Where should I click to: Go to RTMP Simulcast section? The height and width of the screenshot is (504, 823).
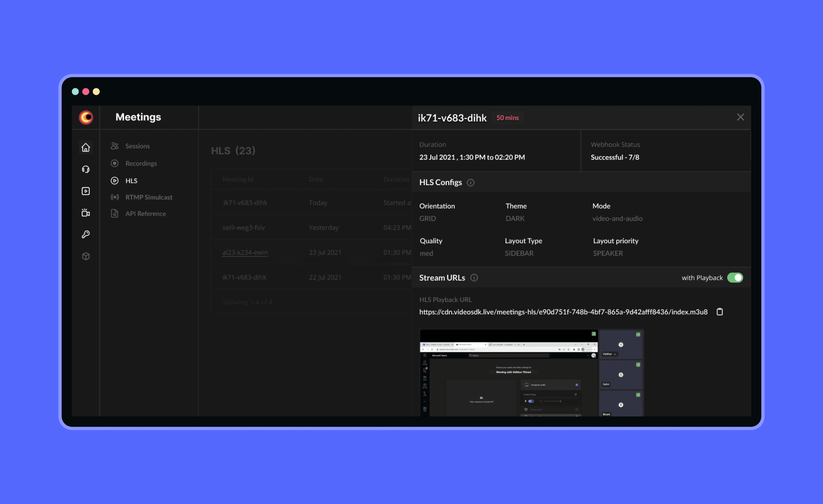[149, 197]
